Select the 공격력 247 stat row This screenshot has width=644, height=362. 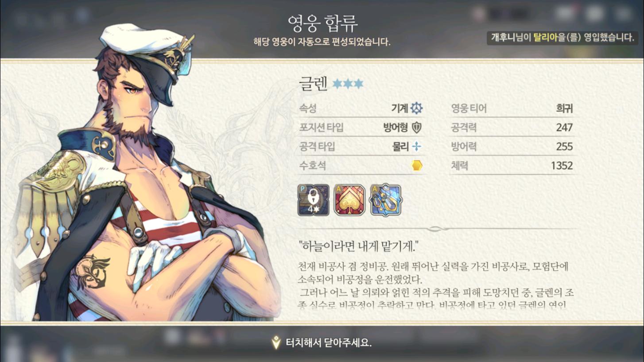click(x=512, y=128)
